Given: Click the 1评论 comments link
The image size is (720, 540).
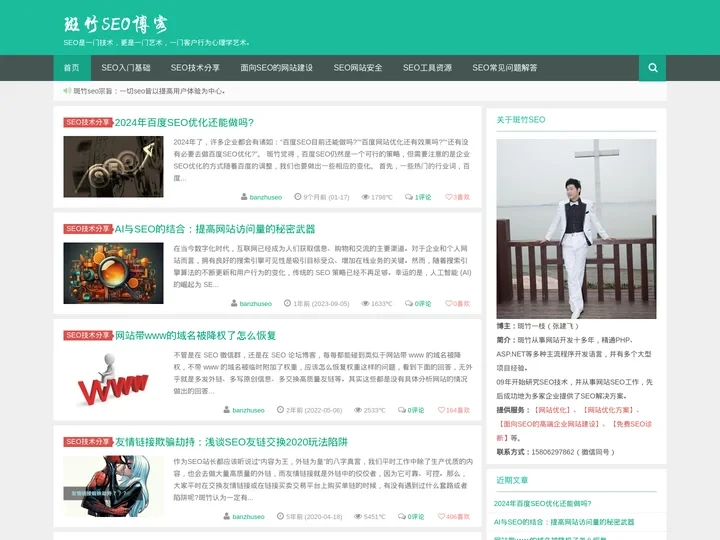Looking at the screenshot, I should [x=423, y=197].
